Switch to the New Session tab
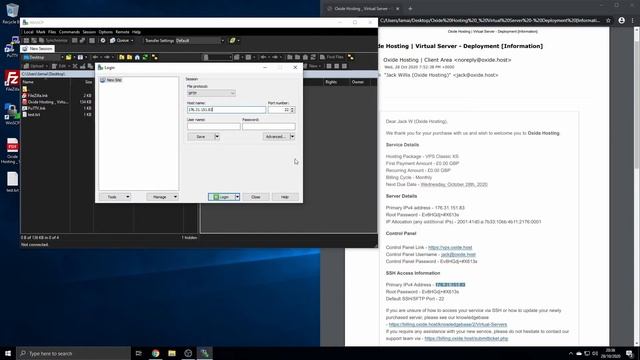640x360 pixels. tap(38, 49)
